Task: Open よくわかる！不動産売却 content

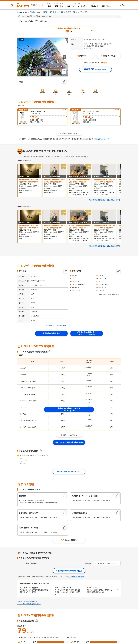Action: pos(35,590)
